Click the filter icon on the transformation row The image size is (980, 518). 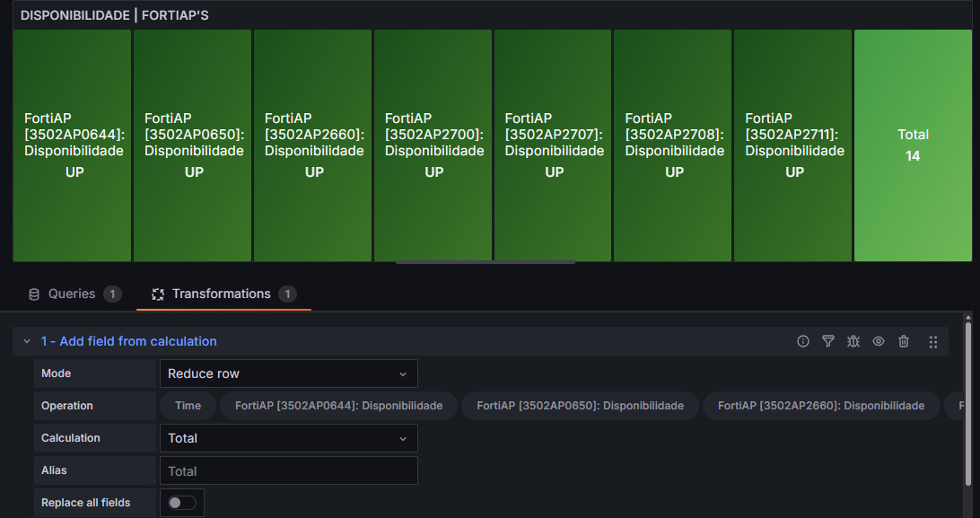pyautogui.click(x=828, y=341)
